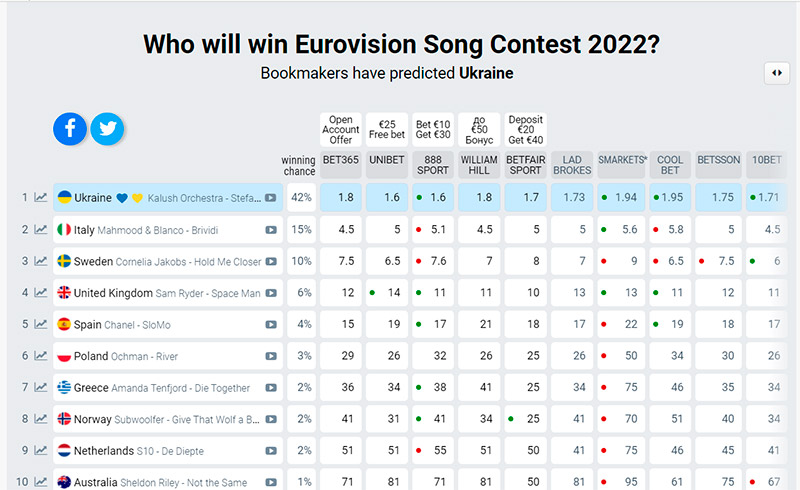Play Poland Ochman River video
Image resolution: width=800 pixels, height=490 pixels.
pos(270,357)
